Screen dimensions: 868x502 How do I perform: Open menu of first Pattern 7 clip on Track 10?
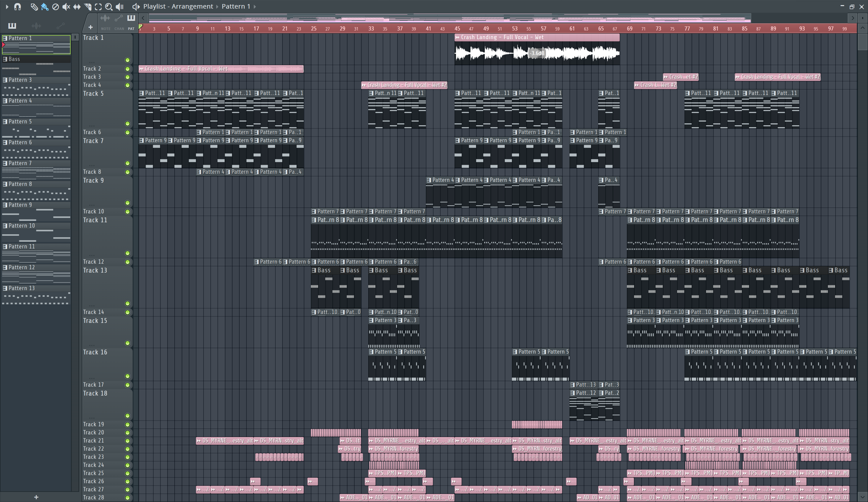(314, 212)
